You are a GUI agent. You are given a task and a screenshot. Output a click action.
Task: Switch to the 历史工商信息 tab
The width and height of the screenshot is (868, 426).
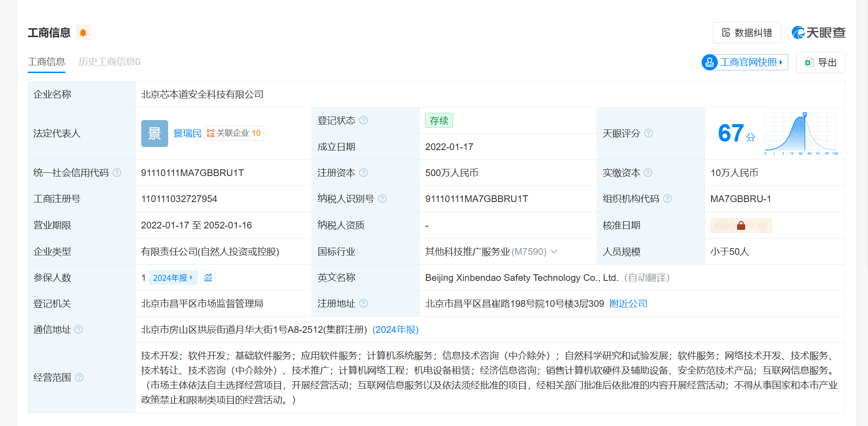(x=109, y=62)
